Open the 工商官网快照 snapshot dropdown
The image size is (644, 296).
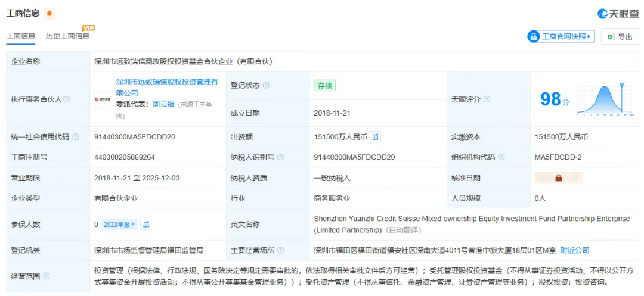[561, 36]
